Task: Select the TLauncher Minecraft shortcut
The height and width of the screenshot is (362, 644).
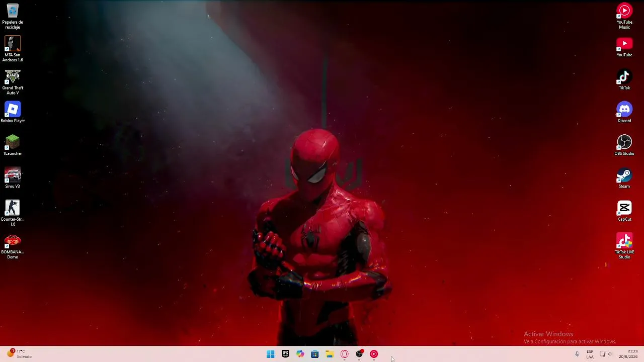Action: [13, 145]
